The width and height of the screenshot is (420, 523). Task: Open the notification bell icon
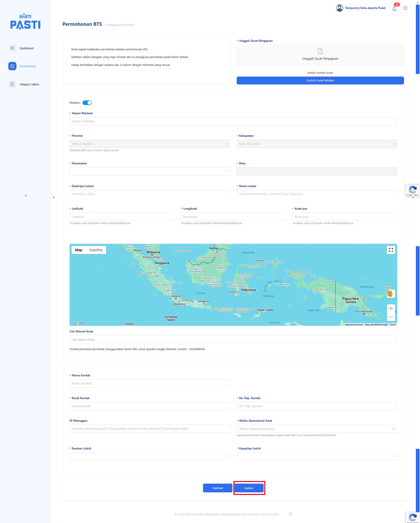[x=395, y=9]
